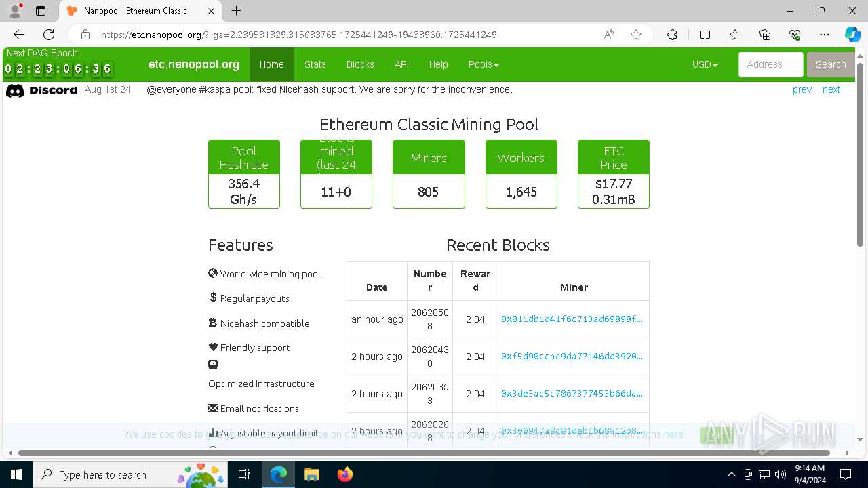Open the Favorites list icon
Screen dimensions: 868x488
735,35
